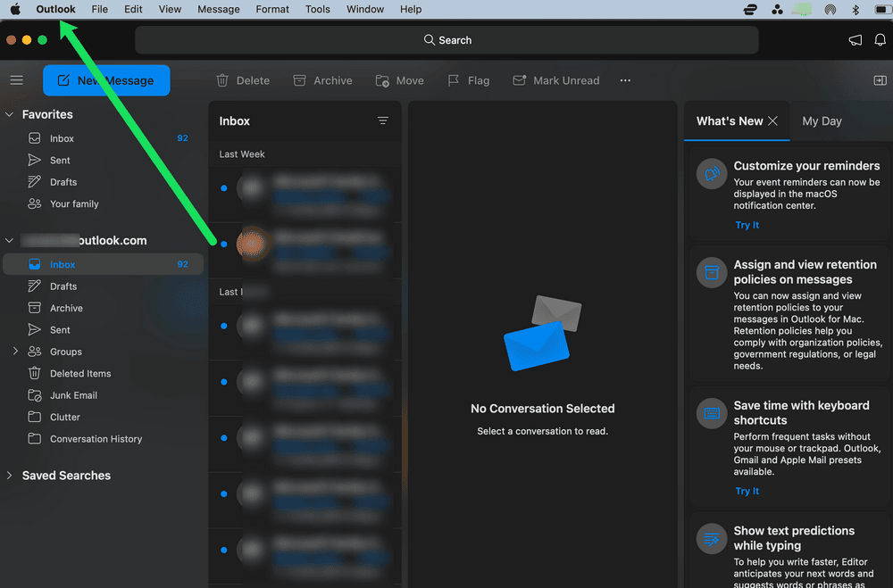Click Mark Unread envelope icon
Viewport: 893px width, 588px height.
click(x=519, y=80)
